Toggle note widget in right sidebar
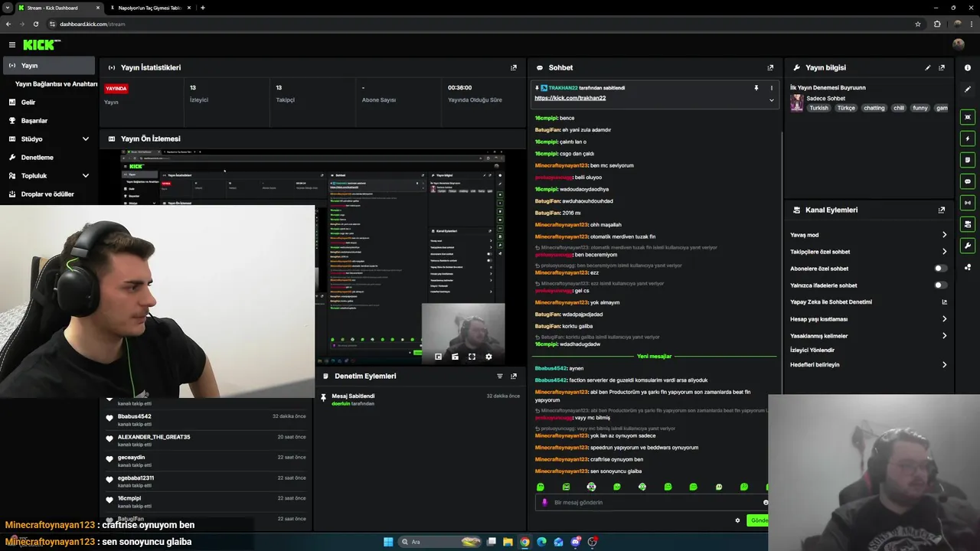This screenshot has height=551, width=980. [968, 160]
